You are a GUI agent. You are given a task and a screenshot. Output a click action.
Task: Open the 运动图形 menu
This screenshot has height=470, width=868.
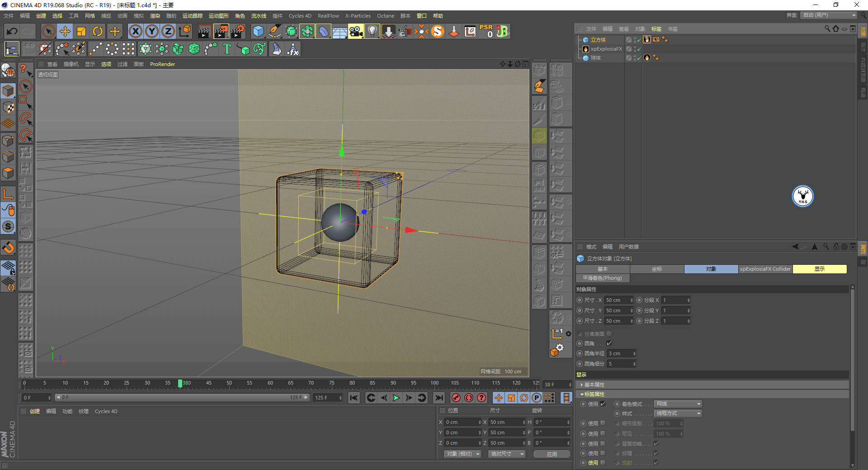coord(219,16)
